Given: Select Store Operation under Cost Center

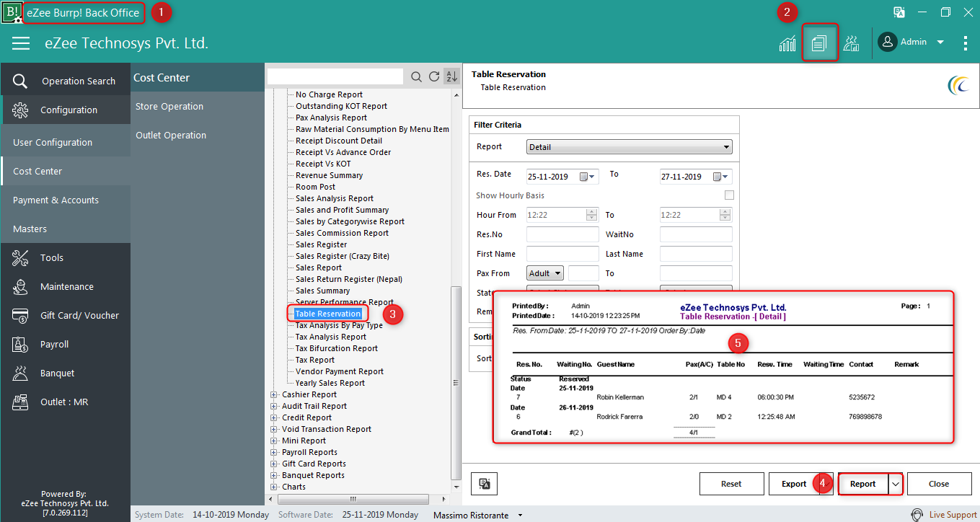Looking at the screenshot, I should pos(169,106).
